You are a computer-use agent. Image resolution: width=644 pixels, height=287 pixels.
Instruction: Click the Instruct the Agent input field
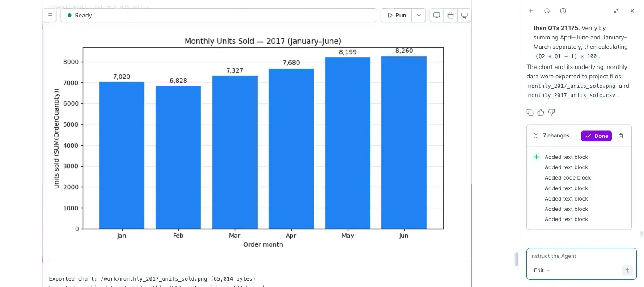581,256
